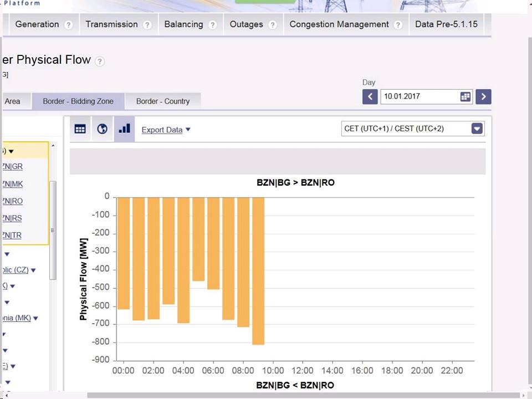Select the BZN|TR border link
Viewport: 532px width, 399px height.
pyautogui.click(x=13, y=235)
